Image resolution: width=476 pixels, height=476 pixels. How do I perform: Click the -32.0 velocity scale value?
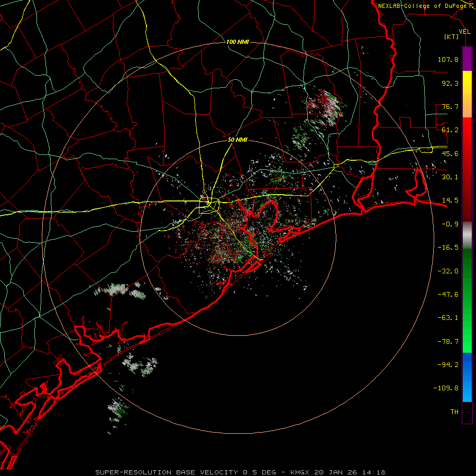(x=448, y=271)
